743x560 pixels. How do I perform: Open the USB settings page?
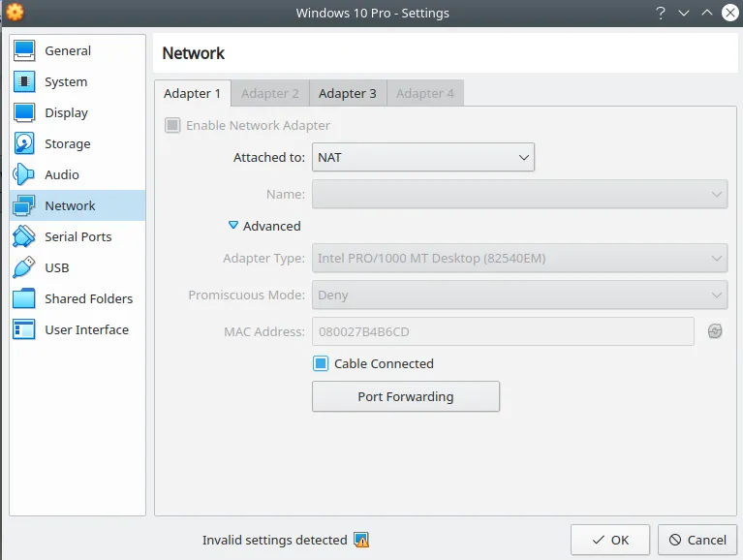[x=77, y=267]
